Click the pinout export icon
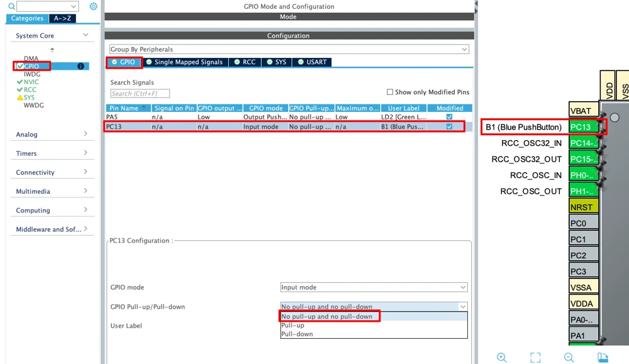Image resolution: width=629 pixels, height=364 pixels. click(x=603, y=357)
